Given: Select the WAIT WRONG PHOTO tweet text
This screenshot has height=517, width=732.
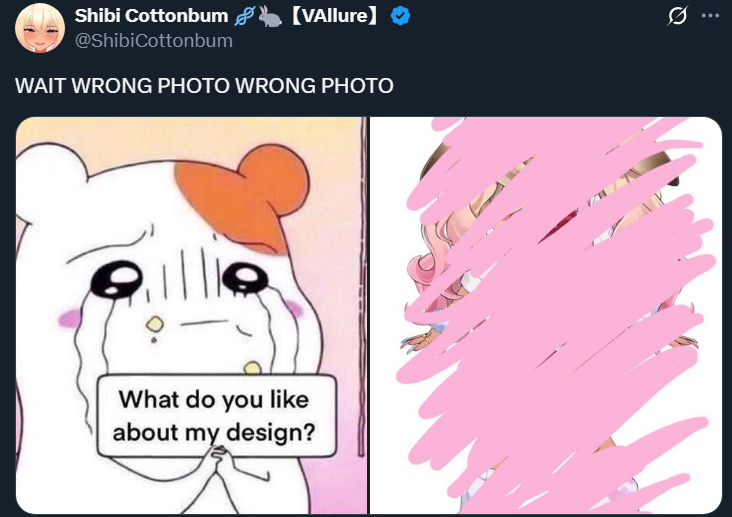Looking at the screenshot, I should [204, 85].
